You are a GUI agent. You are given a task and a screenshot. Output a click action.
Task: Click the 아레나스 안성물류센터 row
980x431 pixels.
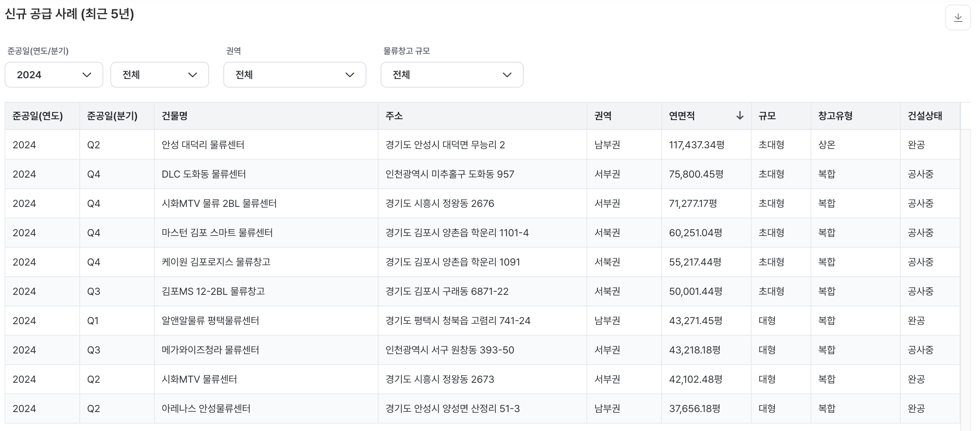[x=206, y=408]
